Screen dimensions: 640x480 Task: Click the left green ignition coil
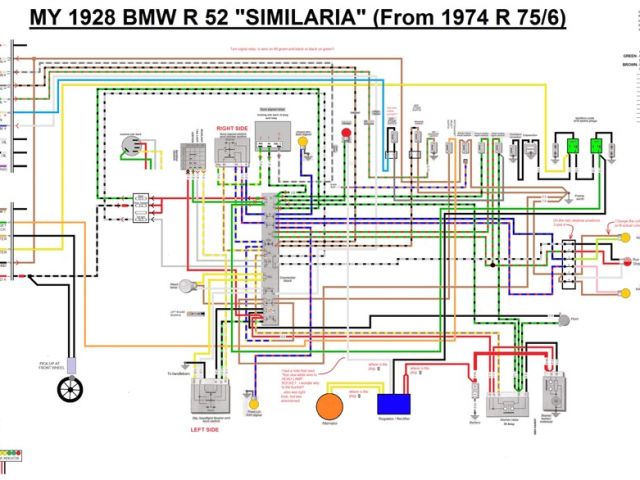tap(573, 147)
